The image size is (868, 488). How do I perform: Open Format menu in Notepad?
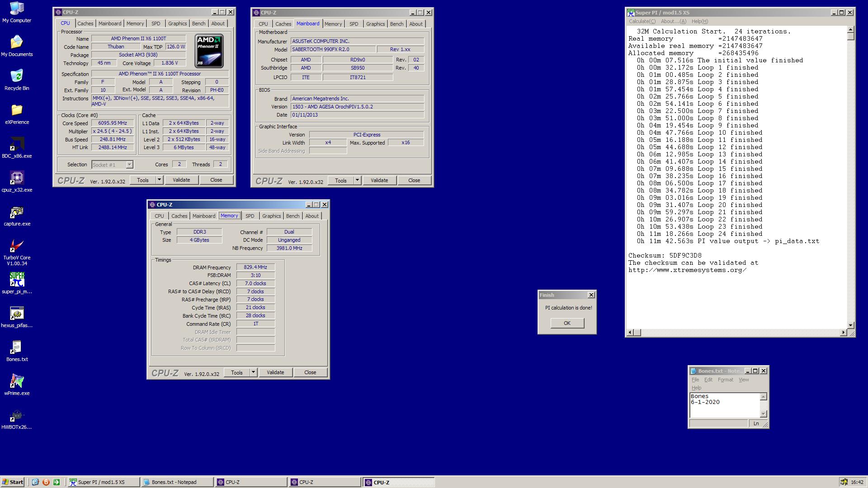(x=726, y=380)
